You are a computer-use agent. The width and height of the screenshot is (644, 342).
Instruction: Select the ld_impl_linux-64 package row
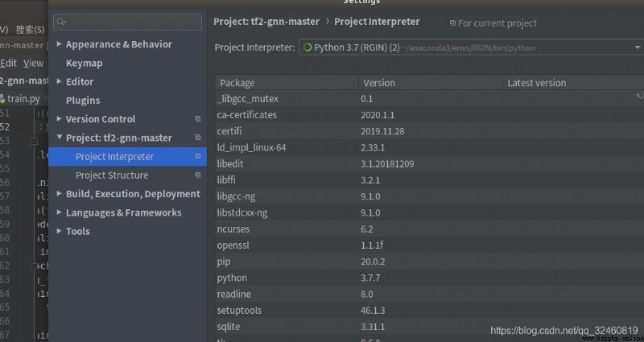pyautogui.click(x=429, y=147)
